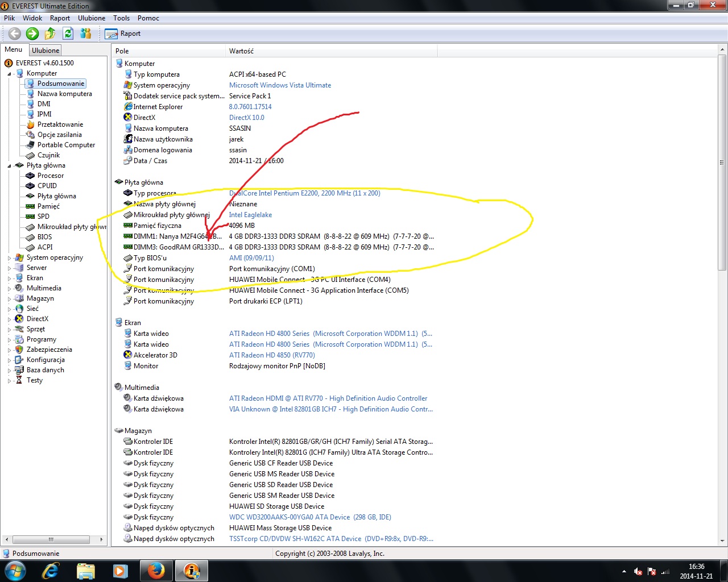Expand the Serwer tree node

coord(9,268)
